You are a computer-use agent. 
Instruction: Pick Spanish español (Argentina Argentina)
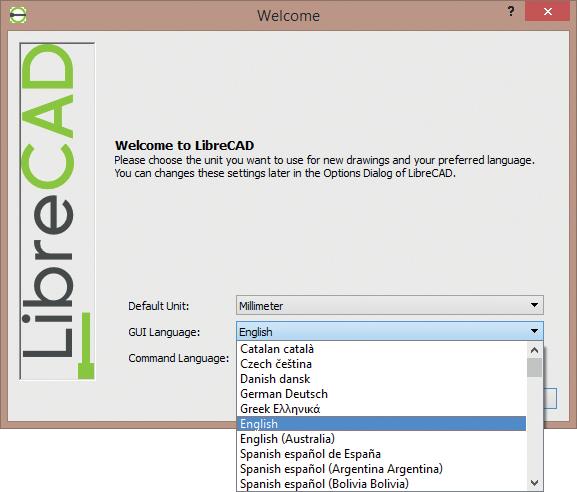pos(382,469)
